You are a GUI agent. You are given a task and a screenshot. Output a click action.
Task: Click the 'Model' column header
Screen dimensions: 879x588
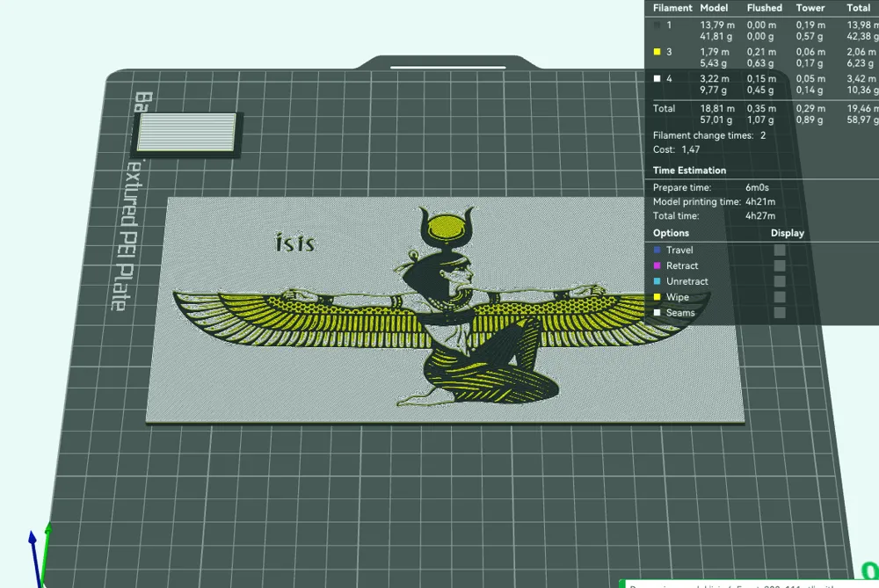(x=714, y=8)
